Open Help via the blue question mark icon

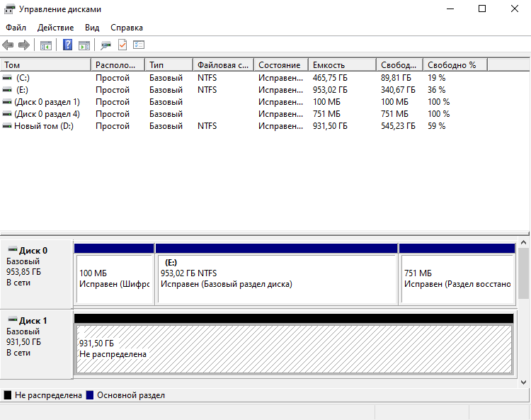67,45
